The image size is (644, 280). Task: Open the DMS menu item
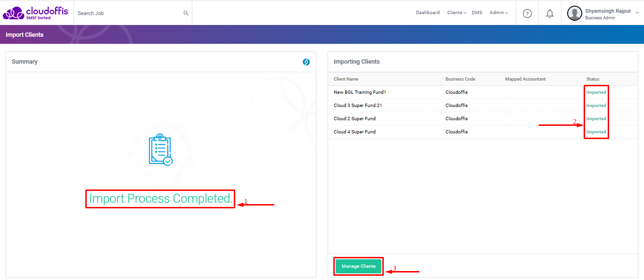(x=477, y=13)
